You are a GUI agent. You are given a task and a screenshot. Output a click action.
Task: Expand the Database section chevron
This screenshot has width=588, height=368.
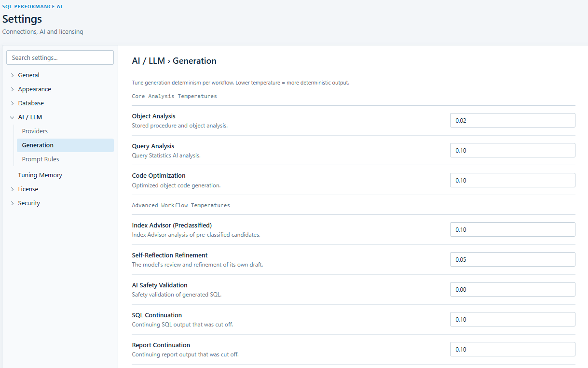(x=13, y=103)
